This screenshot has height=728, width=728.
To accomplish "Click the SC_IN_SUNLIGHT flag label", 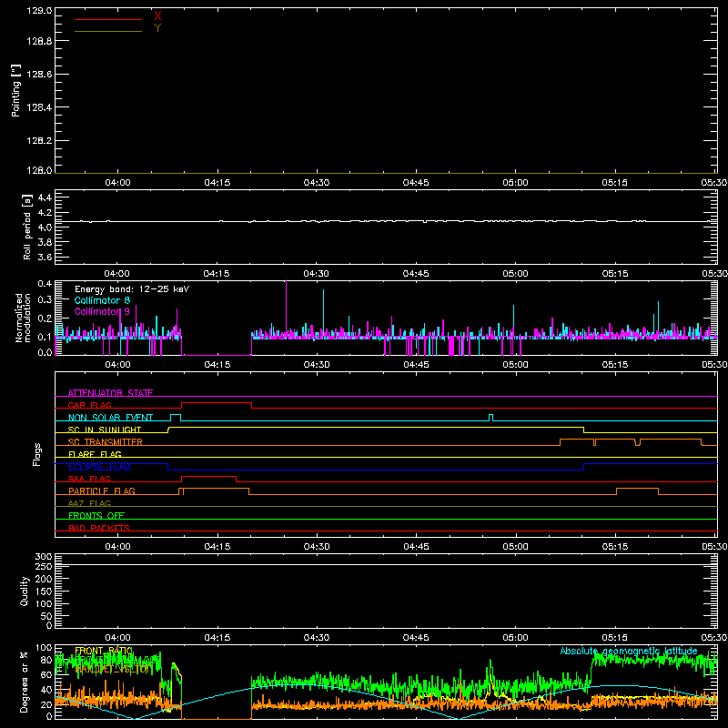I will [x=105, y=430].
